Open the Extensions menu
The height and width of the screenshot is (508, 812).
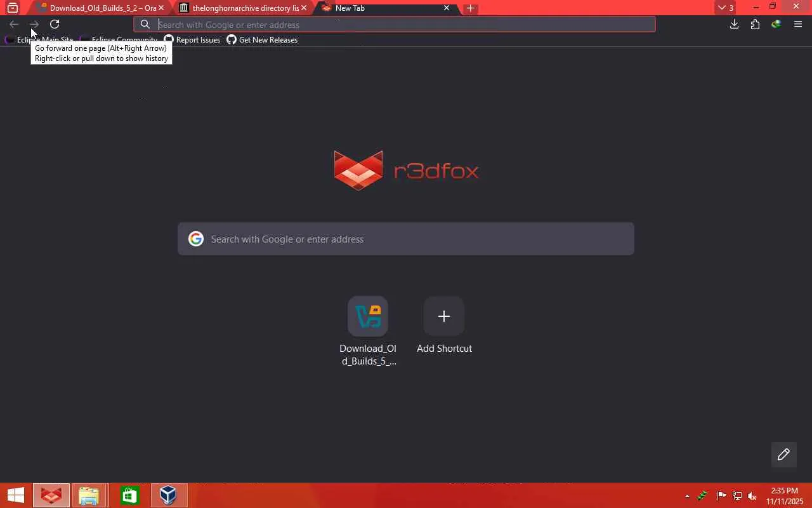pyautogui.click(x=755, y=24)
